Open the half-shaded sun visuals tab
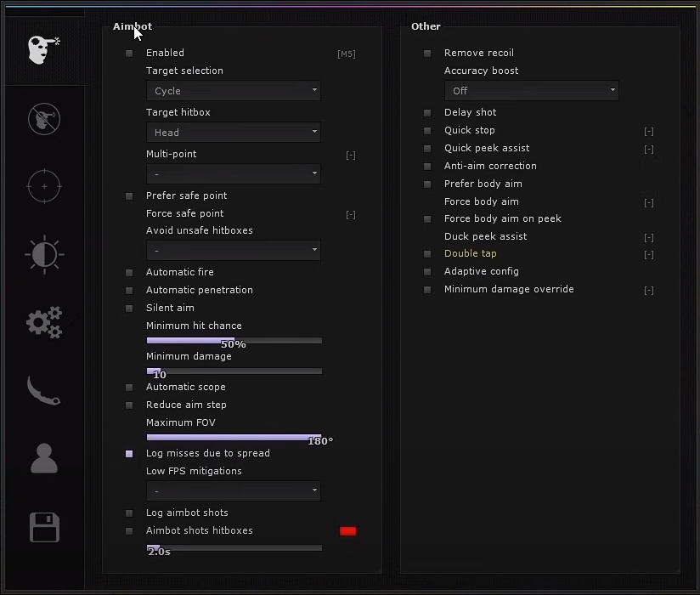Viewport: 700px width, 595px height. (x=44, y=254)
